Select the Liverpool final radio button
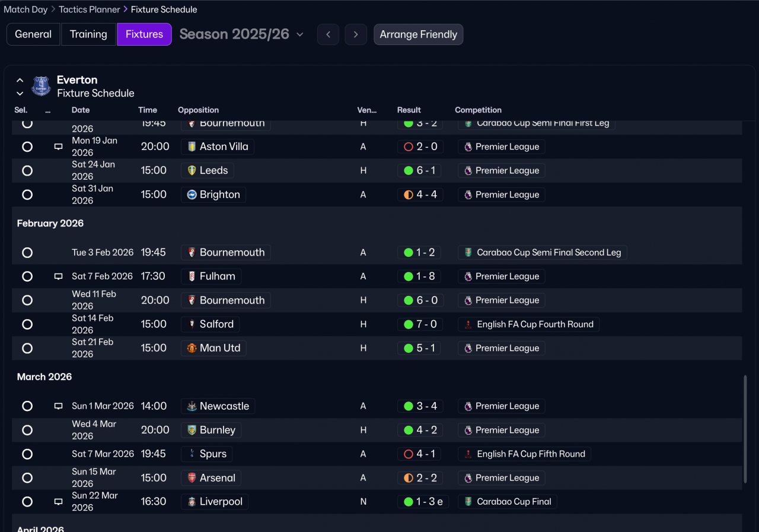 27,502
